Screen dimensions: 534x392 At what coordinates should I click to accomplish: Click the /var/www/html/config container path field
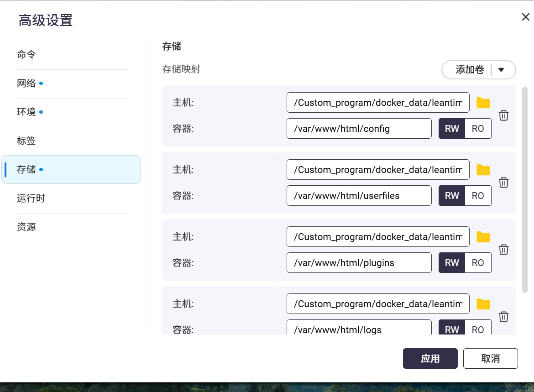[x=359, y=129]
